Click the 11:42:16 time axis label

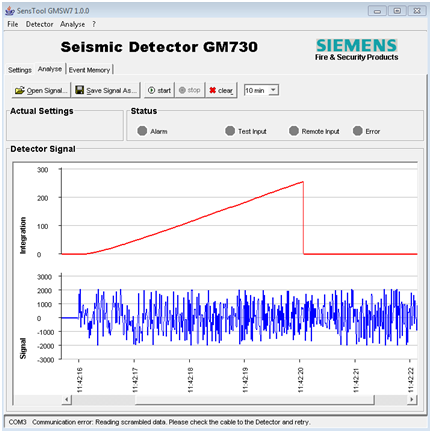[79, 380]
